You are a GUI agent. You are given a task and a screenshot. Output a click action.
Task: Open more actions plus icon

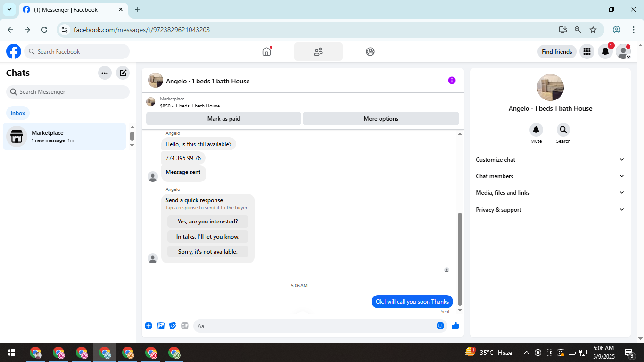tap(149, 326)
